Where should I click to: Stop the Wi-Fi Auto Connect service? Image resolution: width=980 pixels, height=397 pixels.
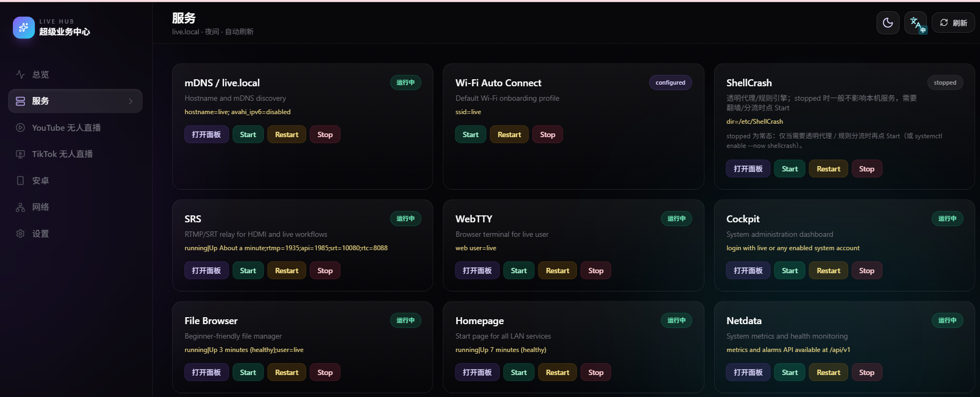coord(547,134)
